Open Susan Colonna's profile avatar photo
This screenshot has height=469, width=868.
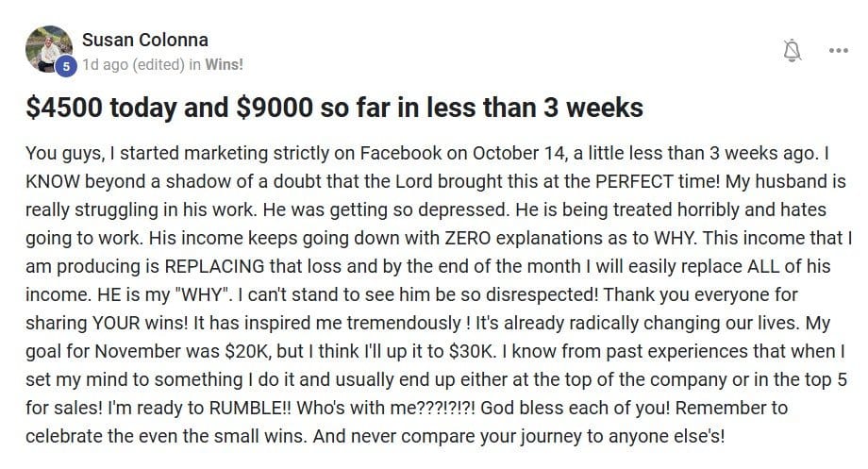coord(49,49)
